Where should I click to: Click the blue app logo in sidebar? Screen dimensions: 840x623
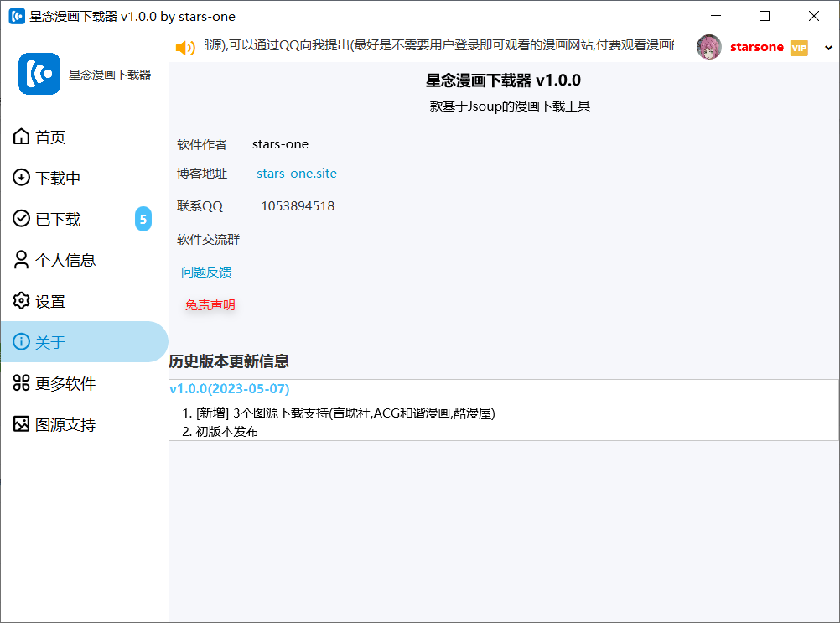pos(39,74)
